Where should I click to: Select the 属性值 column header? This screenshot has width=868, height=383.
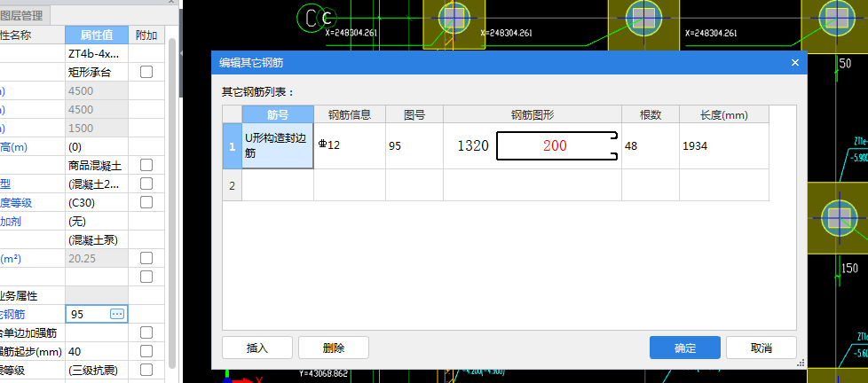[x=97, y=35]
